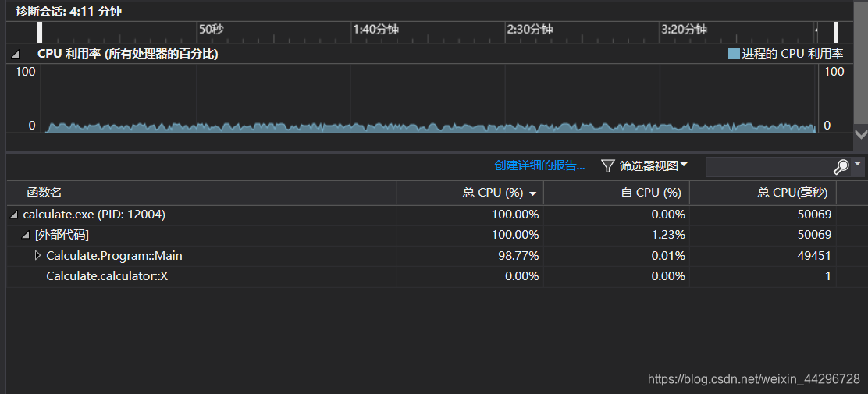Sort by the 总 CPU (%) column header

(x=471, y=193)
